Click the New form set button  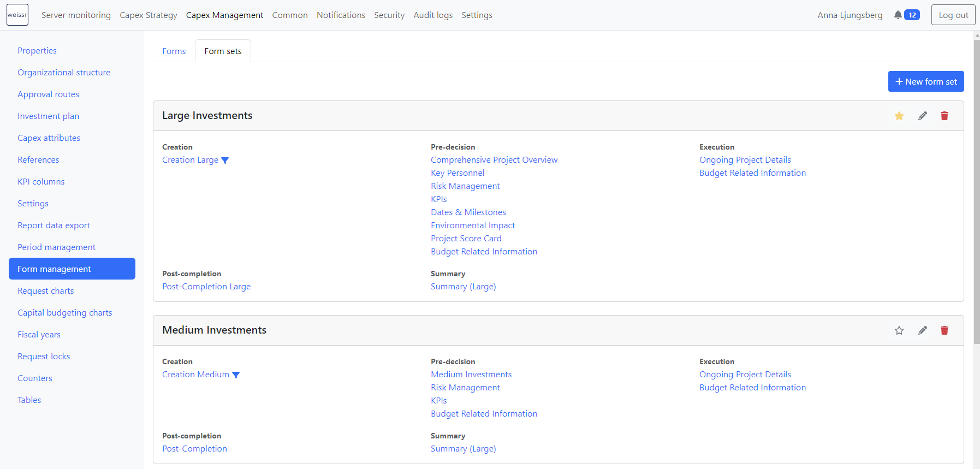click(x=926, y=81)
